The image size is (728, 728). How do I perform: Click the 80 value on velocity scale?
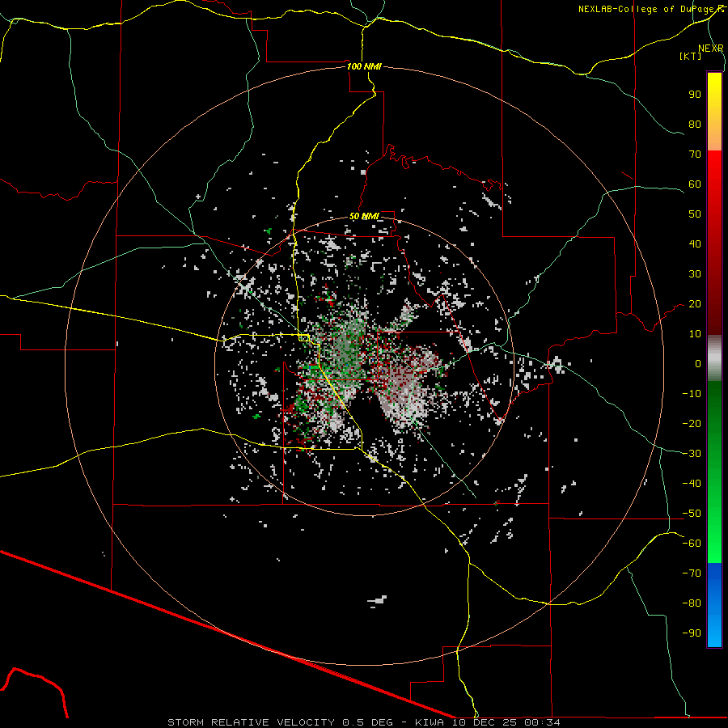695,124
